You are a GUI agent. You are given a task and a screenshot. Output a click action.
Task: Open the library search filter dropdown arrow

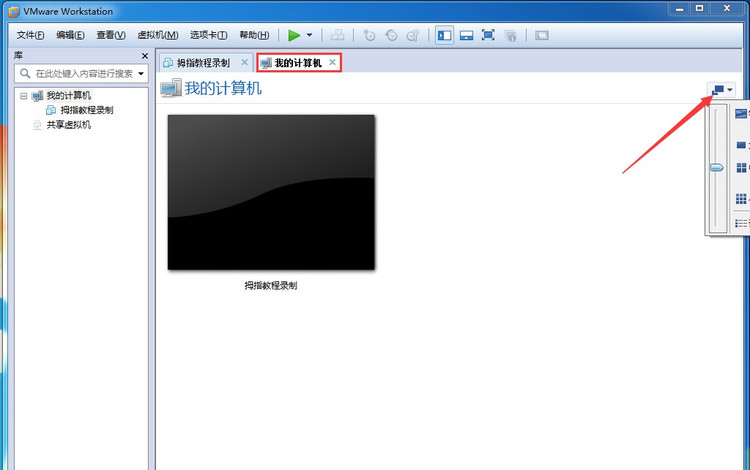click(x=141, y=74)
